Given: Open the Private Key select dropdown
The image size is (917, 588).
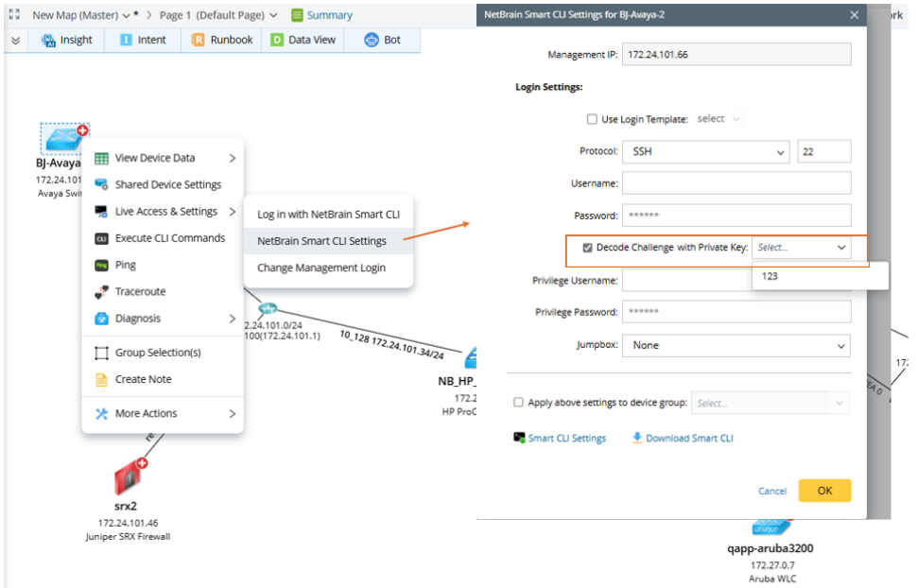Looking at the screenshot, I should pyautogui.click(x=802, y=248).
